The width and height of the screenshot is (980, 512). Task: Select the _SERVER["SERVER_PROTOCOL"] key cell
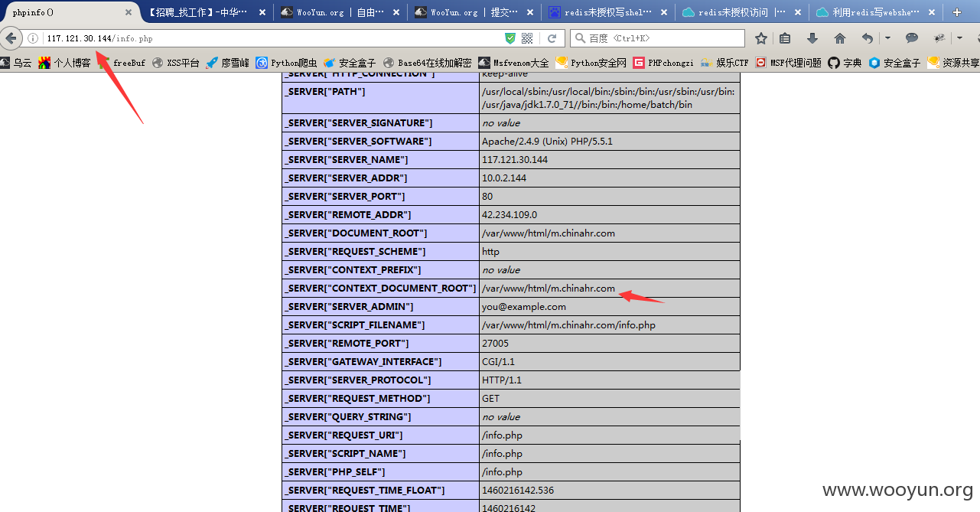tap(380, 380)
